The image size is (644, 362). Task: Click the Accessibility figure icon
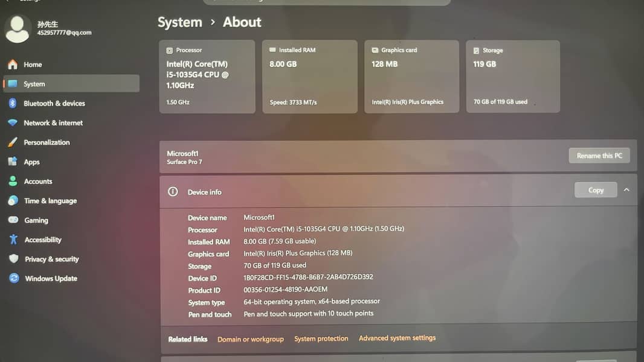[13, 240]
